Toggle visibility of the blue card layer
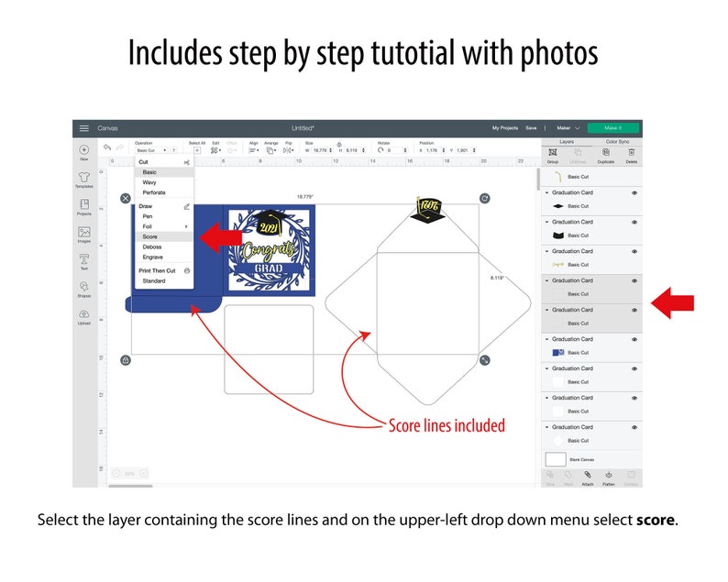 (634, 339)
